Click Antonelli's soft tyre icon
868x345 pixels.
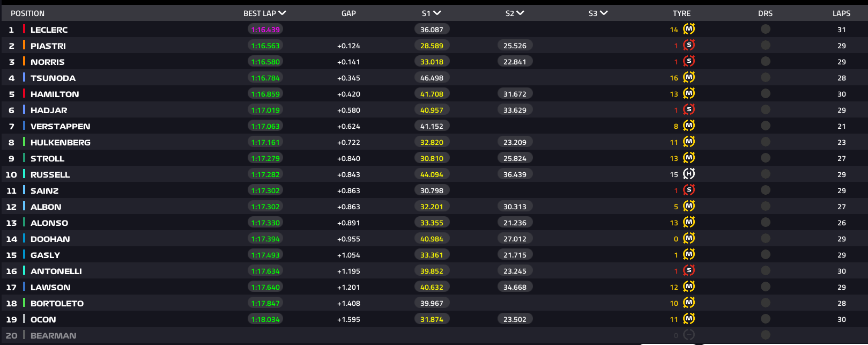tap(689, 270)
